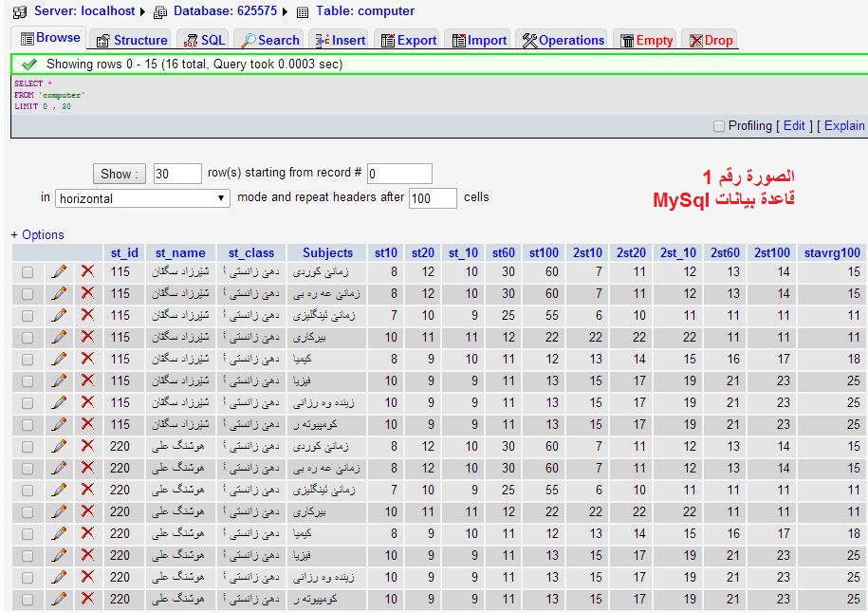Screen dimensions: 868x612
Task: Click the Edit link beside Profiling
Action: coord(794,126)
